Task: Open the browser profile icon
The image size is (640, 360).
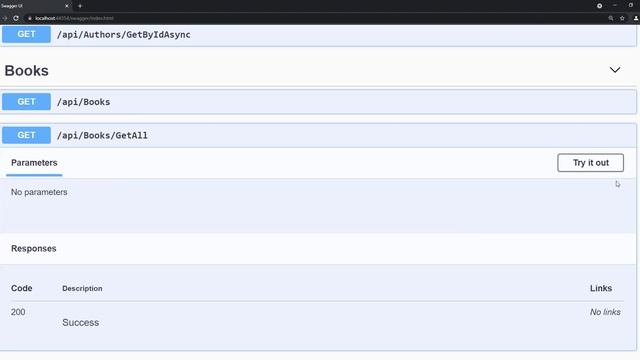Action: 636,18
